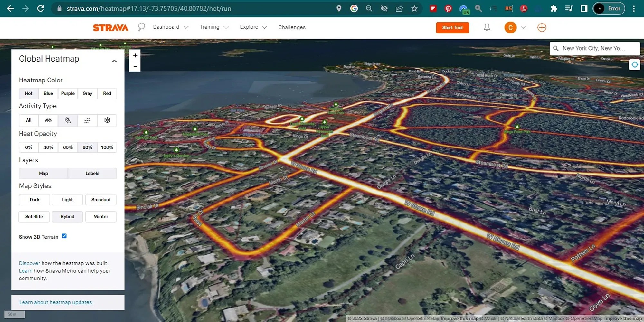
Task: Open search via the magnifier icon
Action: [x=141, y=27]
